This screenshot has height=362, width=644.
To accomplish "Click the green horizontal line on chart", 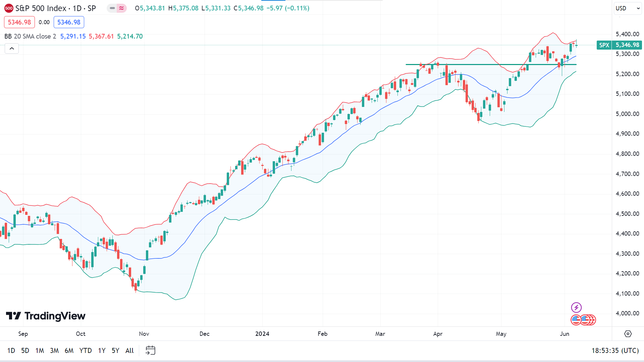I will pos(491,64).
